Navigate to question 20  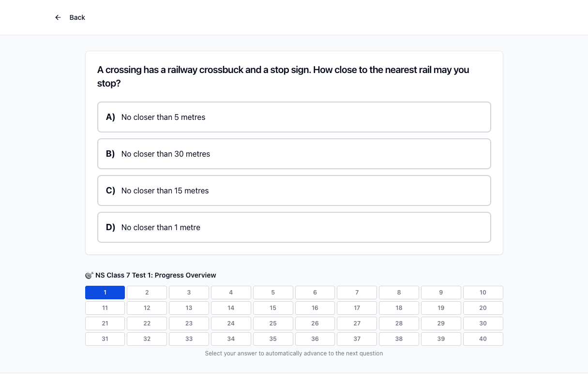coord(483,308)
